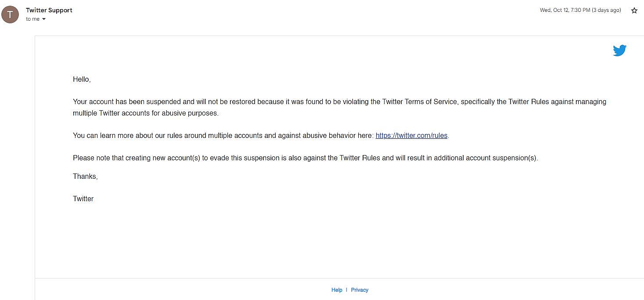Click the Twitter Support sender name
Screen dimensions: 644x300
click(x=49, y=10)
